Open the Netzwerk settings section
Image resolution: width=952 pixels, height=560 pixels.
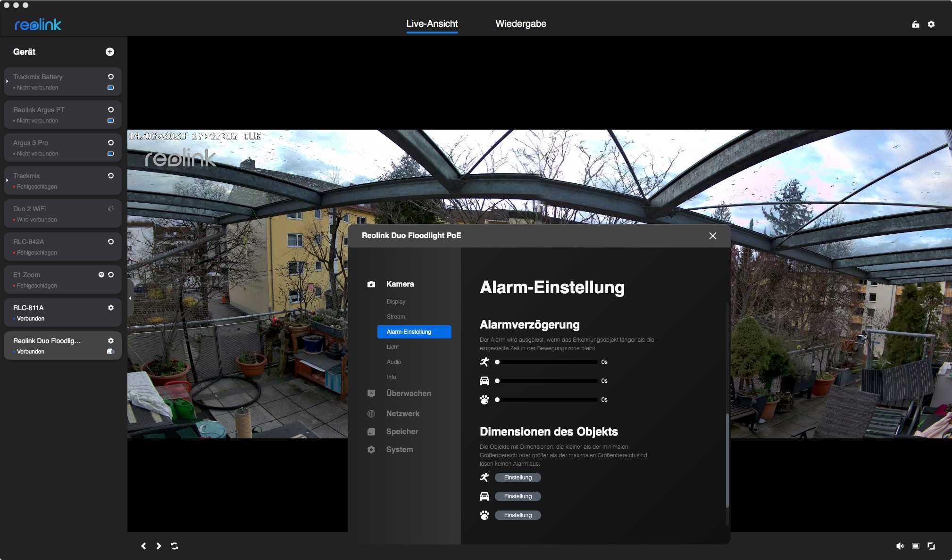402,414
